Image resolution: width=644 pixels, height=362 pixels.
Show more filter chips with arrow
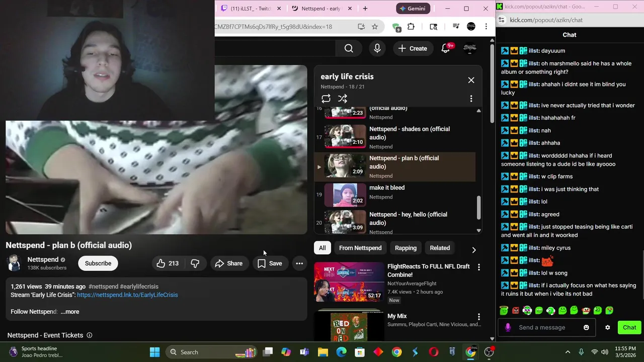(x=473, y=249)
